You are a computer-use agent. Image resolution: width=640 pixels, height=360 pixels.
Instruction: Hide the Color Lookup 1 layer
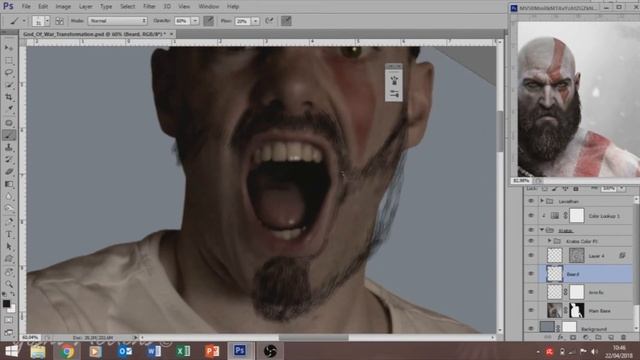(x=531, y=216)
